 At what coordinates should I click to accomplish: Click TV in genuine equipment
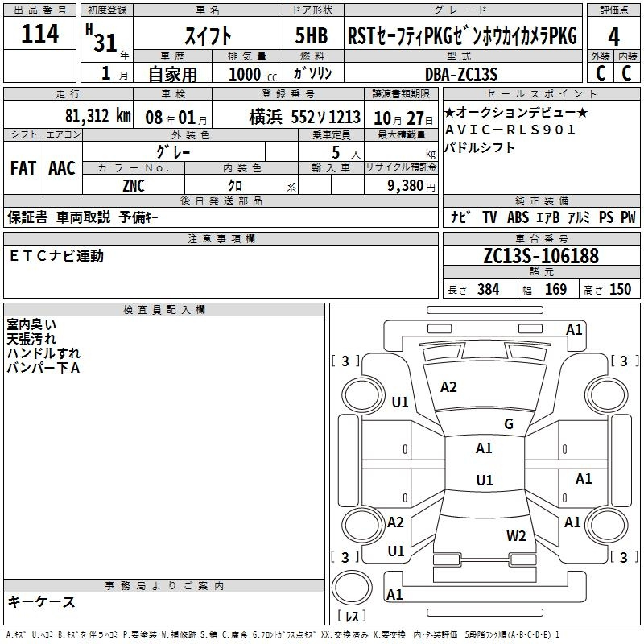pos(489,217)
